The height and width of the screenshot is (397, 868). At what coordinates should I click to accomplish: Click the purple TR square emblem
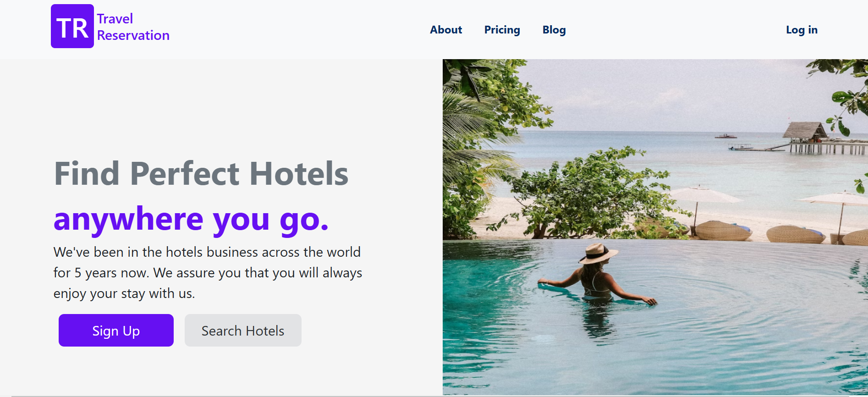pyautogui.click(x=71, y=26)
